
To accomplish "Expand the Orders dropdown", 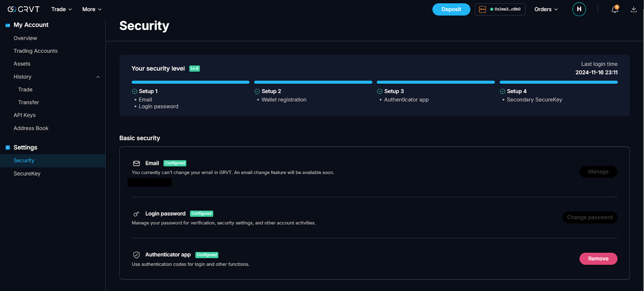I will (546, 9).
